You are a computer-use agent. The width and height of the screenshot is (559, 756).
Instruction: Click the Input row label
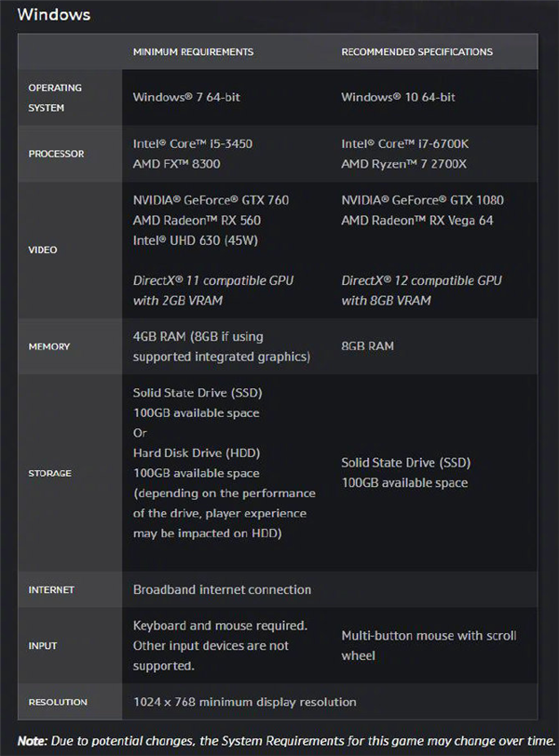tap(43, 645)
